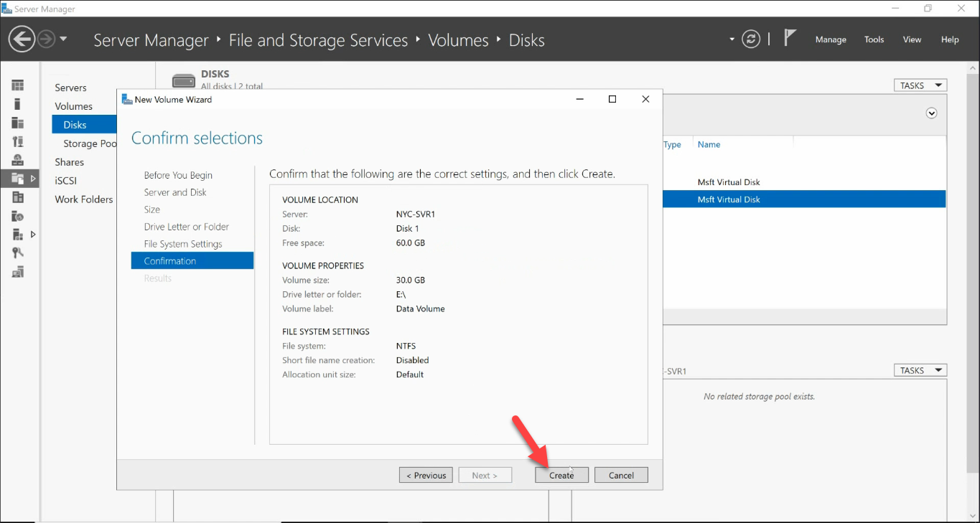The height and width of the screenshot is (523, 980).
Task: Open the small dropdown arrow beside Refresh
Action: [732, 39]
